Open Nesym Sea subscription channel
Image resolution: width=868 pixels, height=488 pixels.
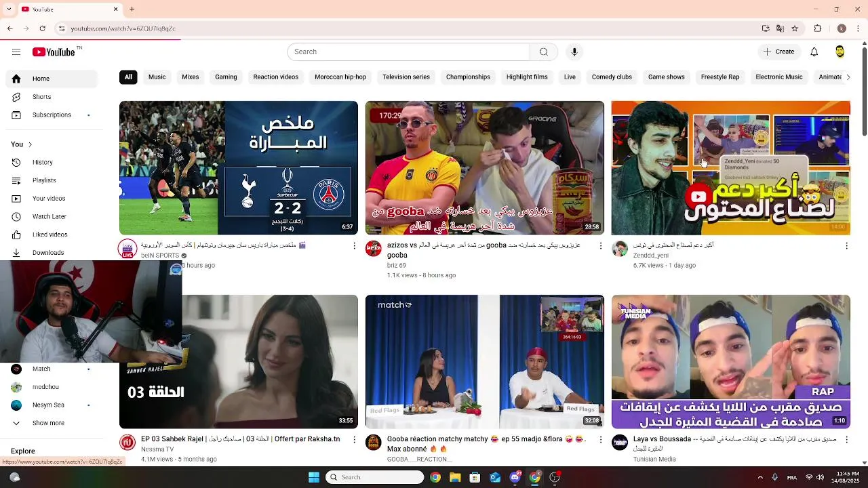[52, 405]
